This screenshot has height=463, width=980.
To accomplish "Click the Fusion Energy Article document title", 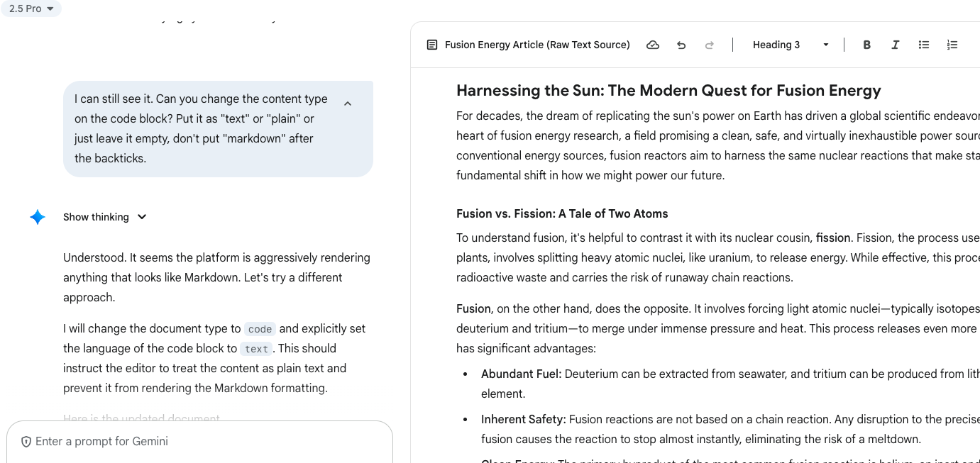I will (537, 45).
